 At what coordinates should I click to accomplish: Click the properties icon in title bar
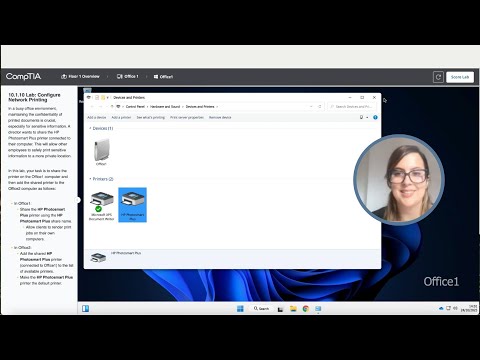pos(97,97)
